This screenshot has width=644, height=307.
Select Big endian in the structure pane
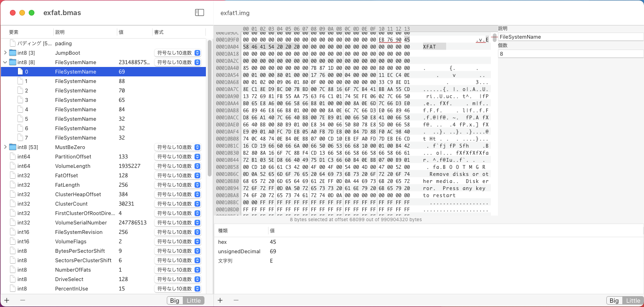tap(175, 300)
